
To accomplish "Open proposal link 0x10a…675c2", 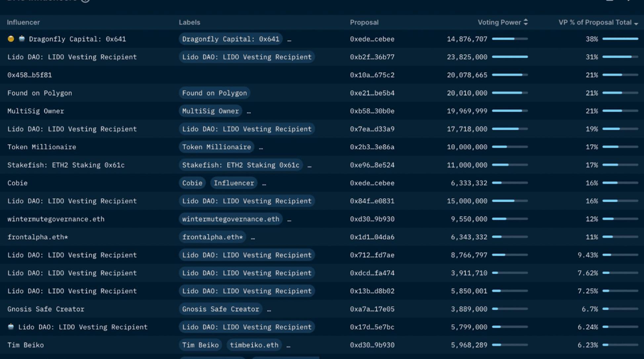I will pos(372,75).
